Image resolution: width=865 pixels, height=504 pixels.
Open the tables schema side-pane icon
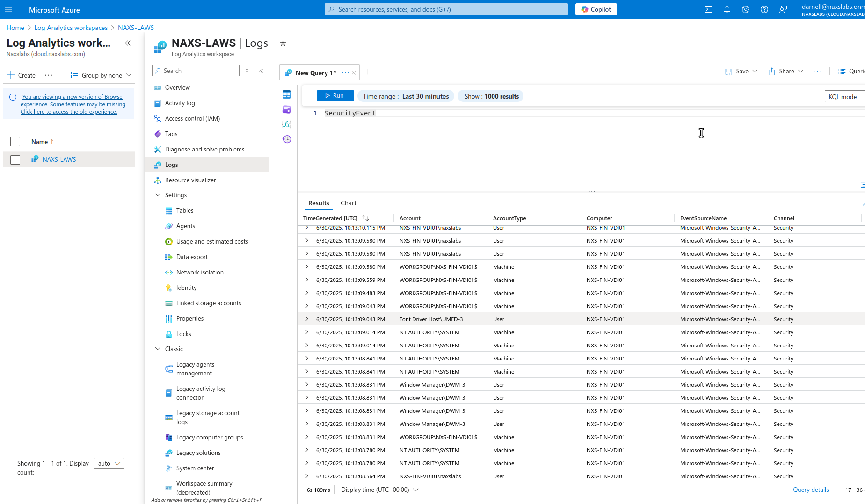(x=287, y=94)
